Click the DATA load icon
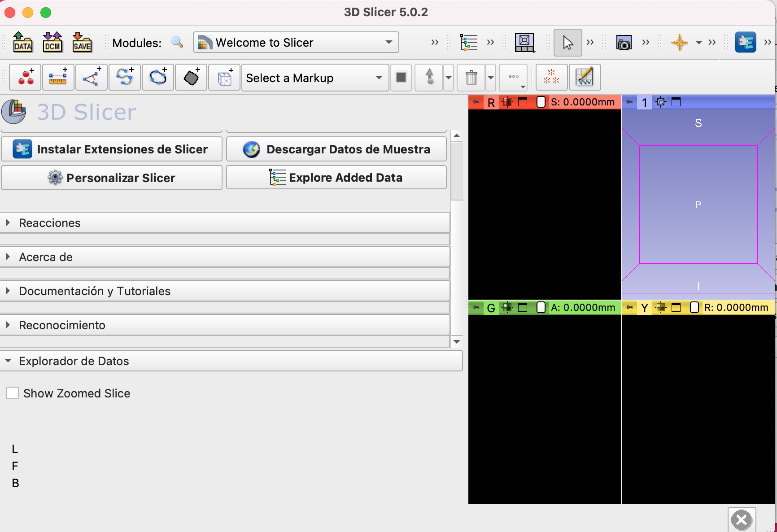 click(22, 42)
